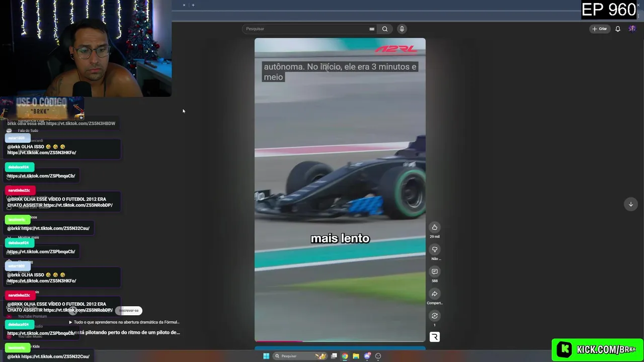Open linked video 'Tudo o que aprendemos na abertura'
This screenshot has width=644, height=362.
click(124, 322)
